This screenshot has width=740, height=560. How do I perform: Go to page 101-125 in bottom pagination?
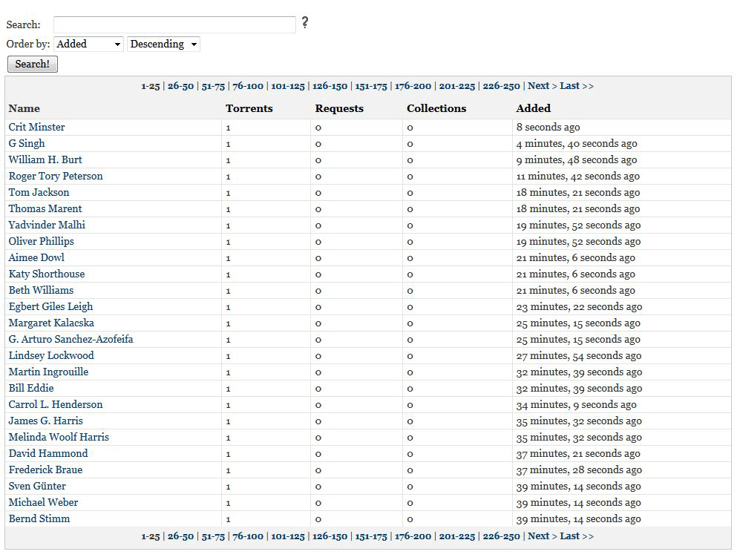(288, 536)
